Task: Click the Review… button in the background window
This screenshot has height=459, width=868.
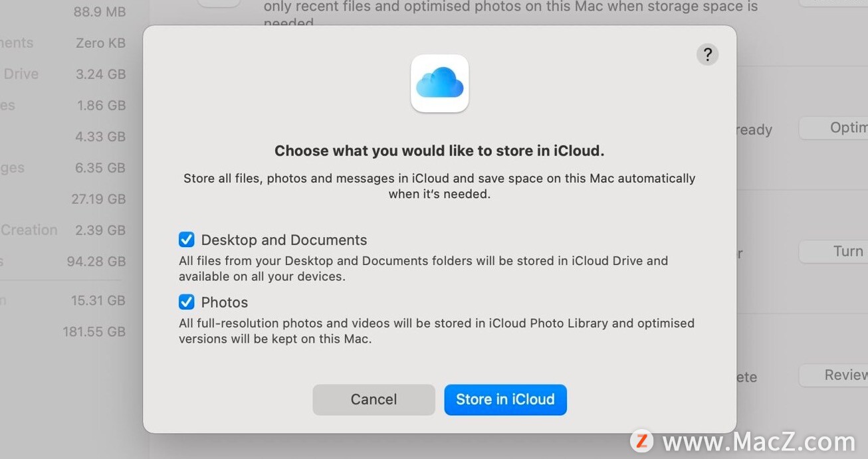Action: click(x=833, y=375)
